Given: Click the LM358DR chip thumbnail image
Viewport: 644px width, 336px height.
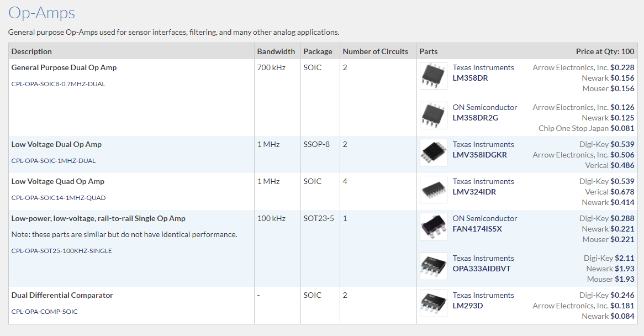Looking at the screenshot, I should pyautogui.click(x=434, y=76).
